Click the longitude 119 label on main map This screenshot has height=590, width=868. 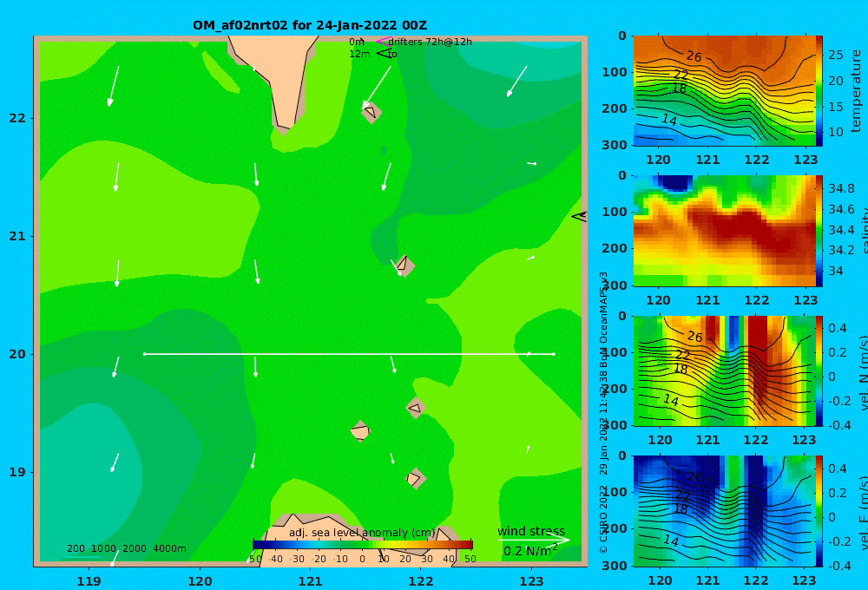pos(89,581)
